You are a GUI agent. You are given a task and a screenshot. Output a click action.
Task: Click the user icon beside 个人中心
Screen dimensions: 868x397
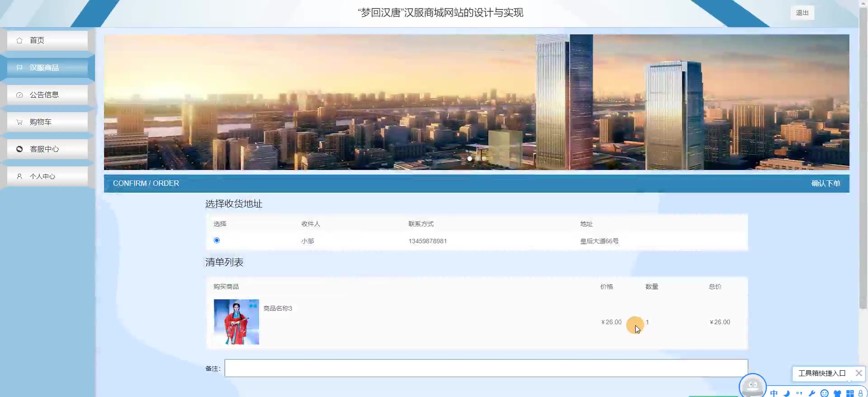click(x=19, y=176)
